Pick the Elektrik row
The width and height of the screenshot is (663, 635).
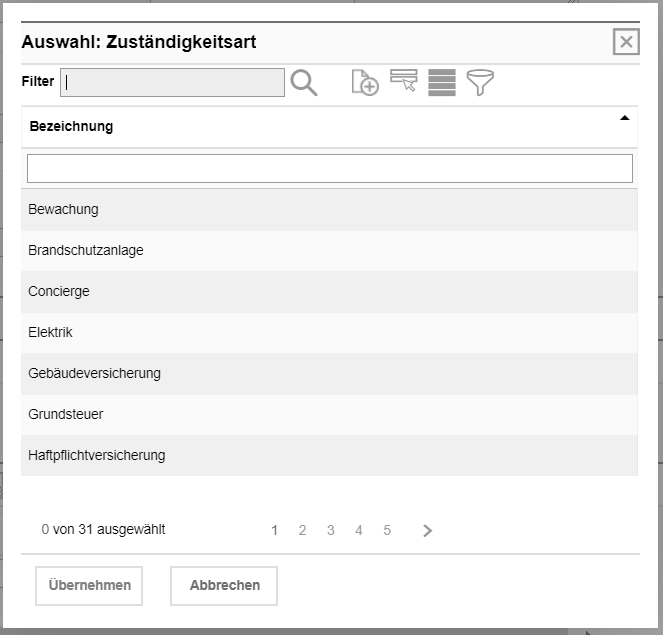[x=329, y=333]
